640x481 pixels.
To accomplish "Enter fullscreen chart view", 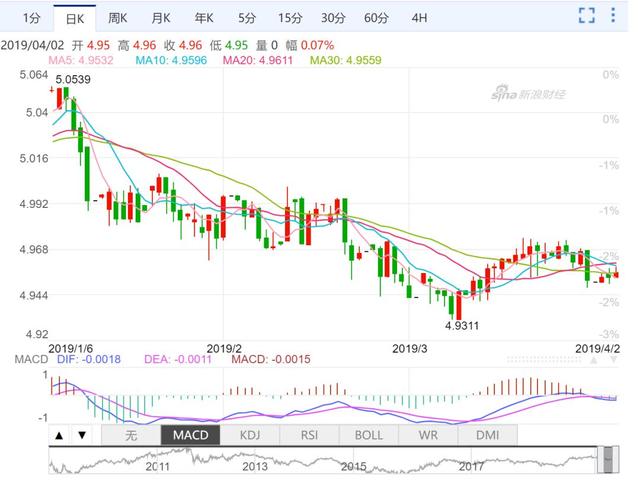I will click(589, 17).
